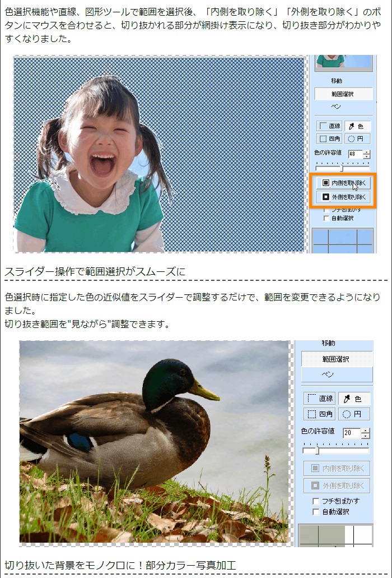The width and height of the screenshot is (392, 578).
Task: Increase 色の許容値 from 48 with up arrow
Action: (x=366, y=152)
